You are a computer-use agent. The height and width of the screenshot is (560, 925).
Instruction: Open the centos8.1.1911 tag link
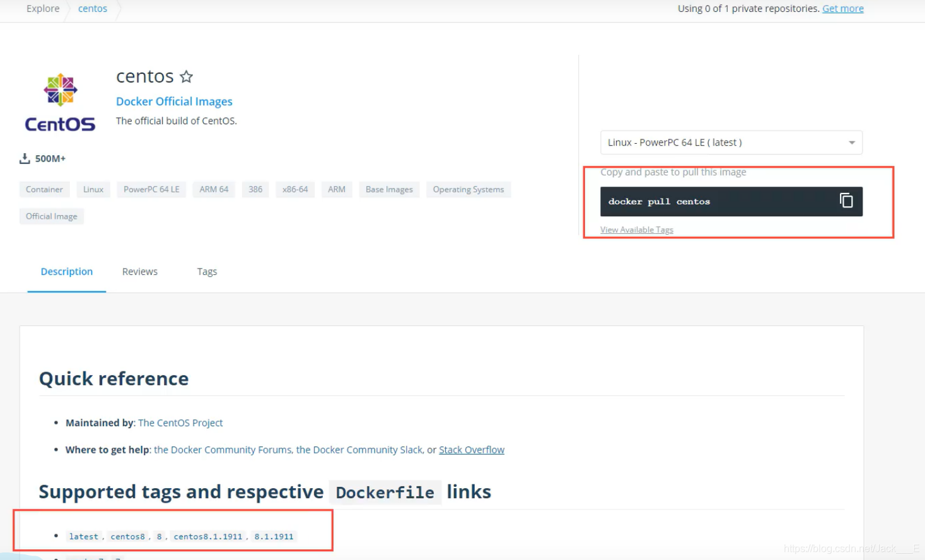(x=208, y=537)
